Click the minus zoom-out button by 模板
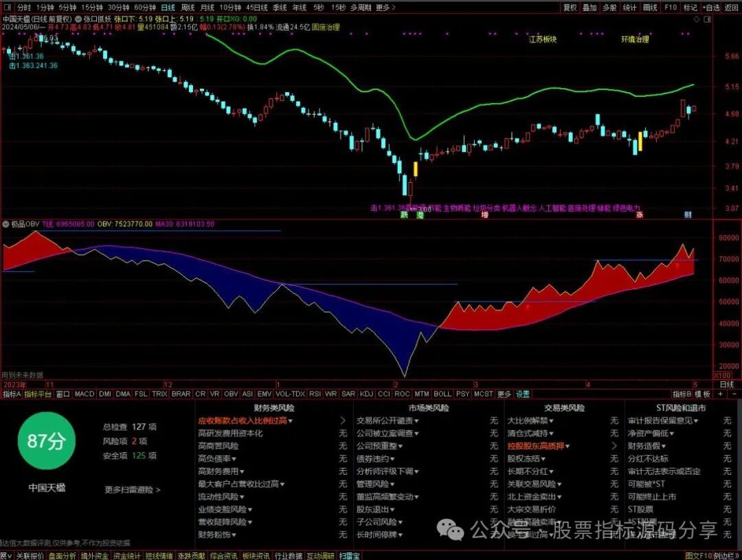The width and height of the screenshot is (742, 560). point(734,394)
